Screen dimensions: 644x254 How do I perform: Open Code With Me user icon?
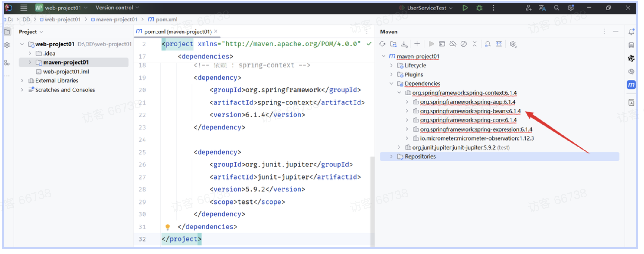pos(528,8)
